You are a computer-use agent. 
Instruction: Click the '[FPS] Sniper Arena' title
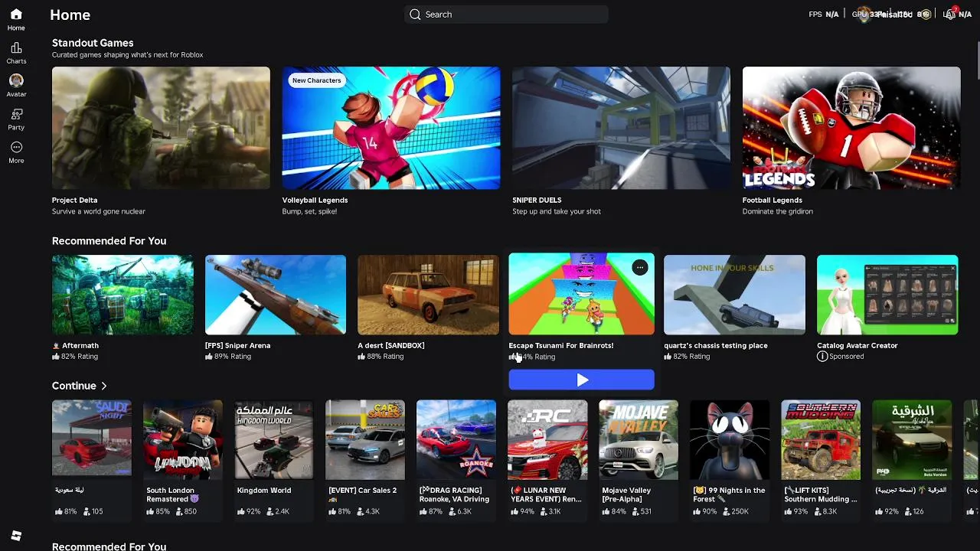[237, 346]
